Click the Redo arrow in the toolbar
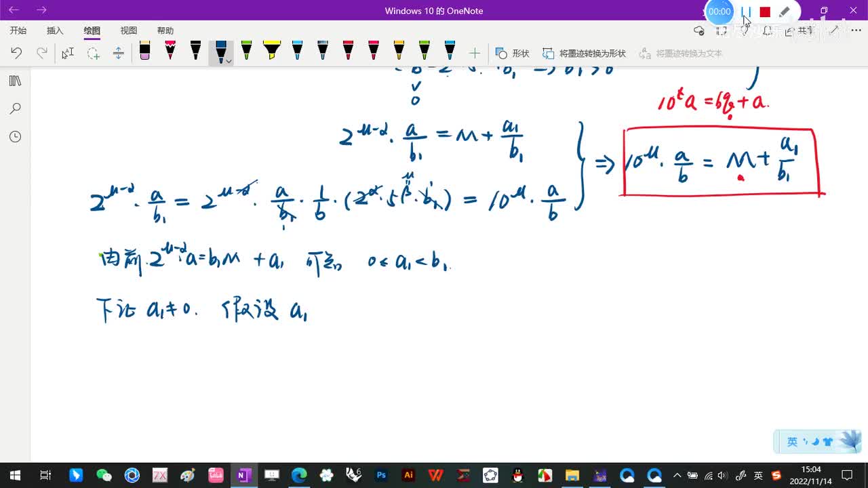The width and height of the screenshot is (868, 488). (x=42, y=53)
